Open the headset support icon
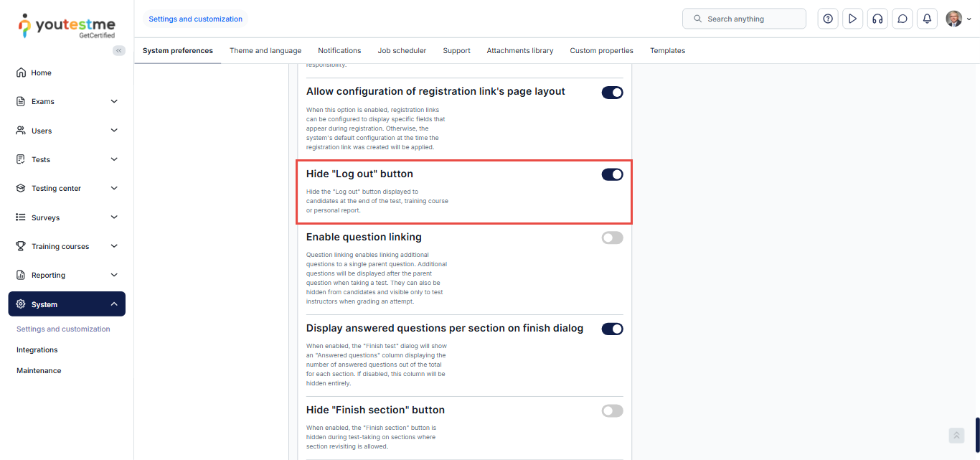This screenshot has height=460, width=980. click(877, 19)
